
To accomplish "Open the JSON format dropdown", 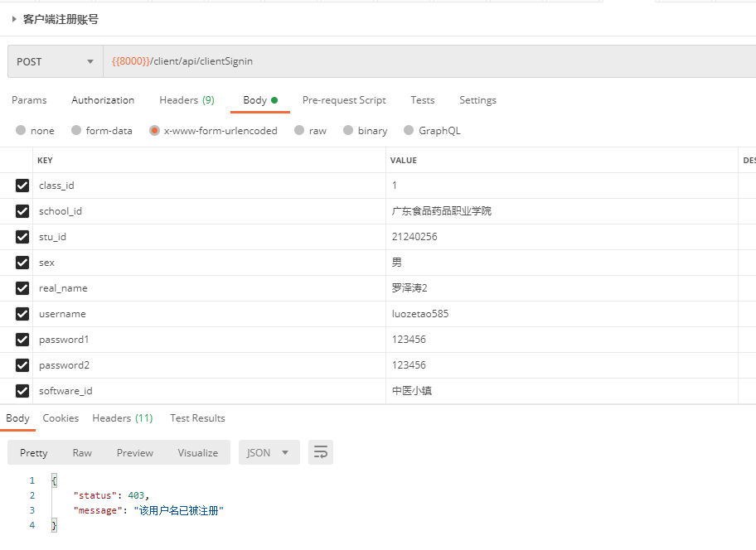I will tap(269, 452).
